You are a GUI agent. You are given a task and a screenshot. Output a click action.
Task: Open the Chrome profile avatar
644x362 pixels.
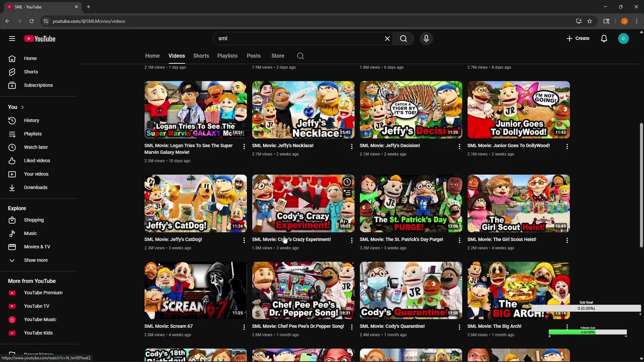[624, 21]
